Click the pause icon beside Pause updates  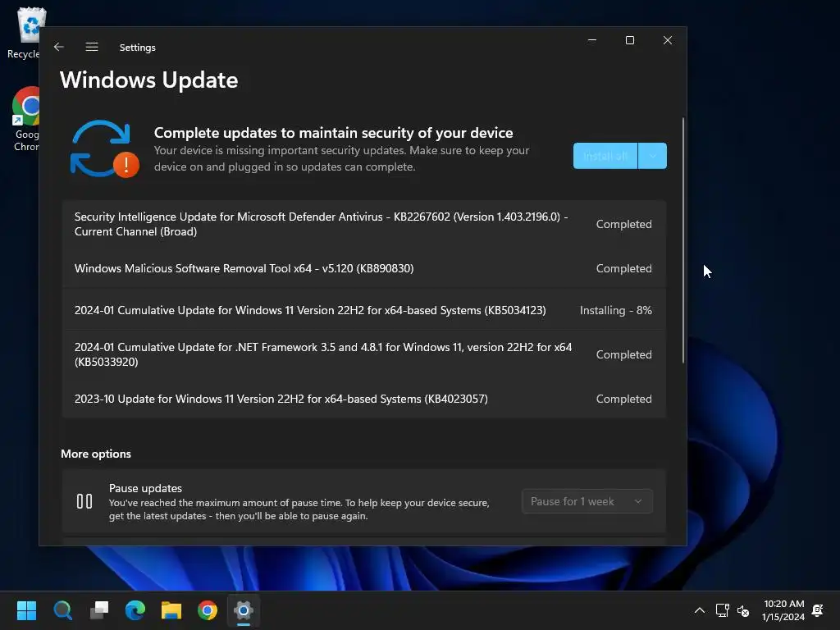click(x=84, y=501)
